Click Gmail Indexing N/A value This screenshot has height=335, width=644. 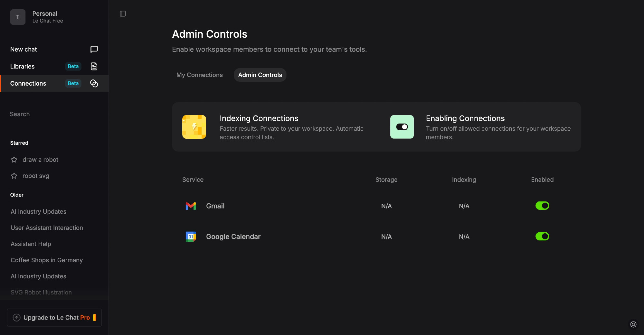pos(464,206)
